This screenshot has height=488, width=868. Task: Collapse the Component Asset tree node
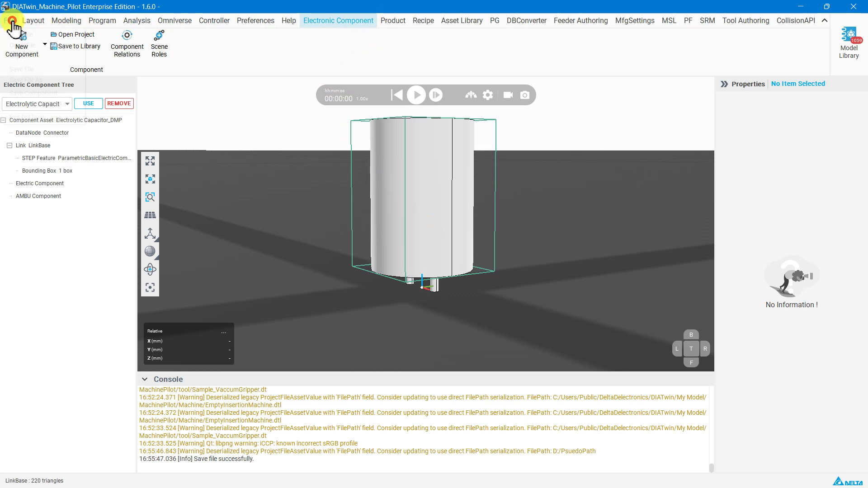4,120
